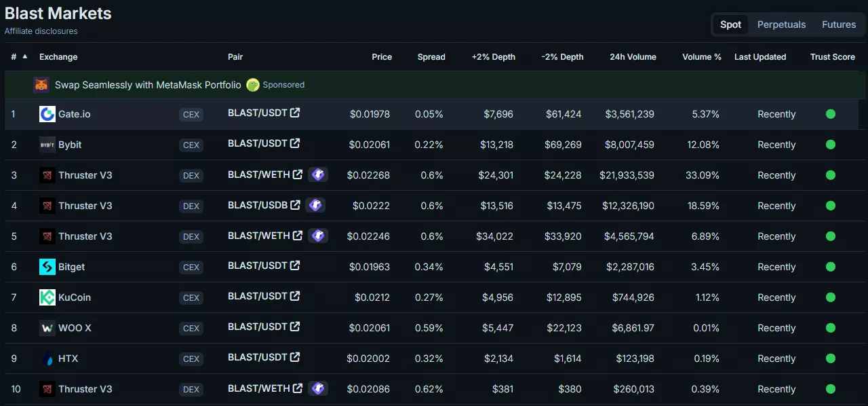
Task: Toggle the ascending sort arrow on # column
Action: (x=23, y=57)
